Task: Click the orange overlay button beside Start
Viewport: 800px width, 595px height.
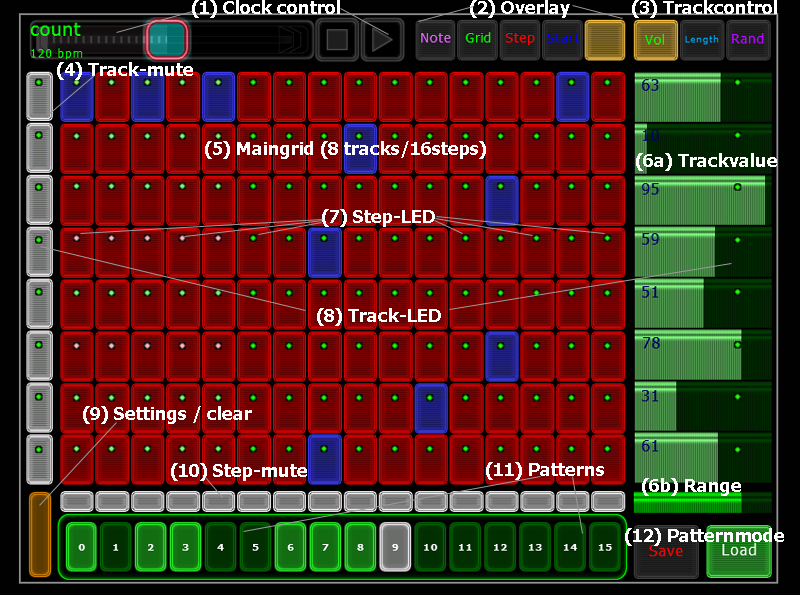Action: pos(605,40)
